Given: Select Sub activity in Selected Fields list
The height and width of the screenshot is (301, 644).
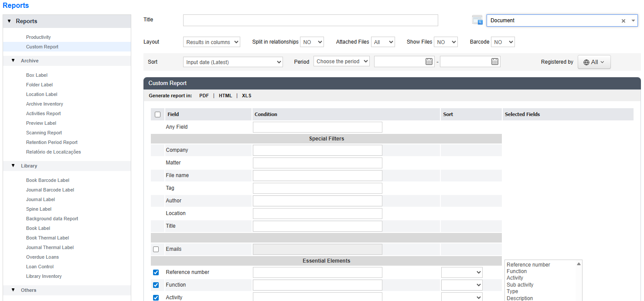Looking at the screenshot, I should (520, 285).
